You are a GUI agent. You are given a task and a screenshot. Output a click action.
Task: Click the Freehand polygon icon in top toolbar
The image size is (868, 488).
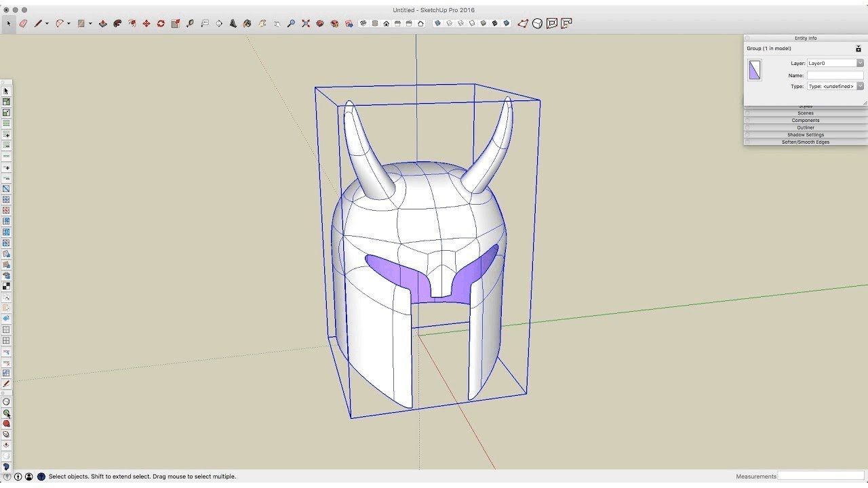tap(523, 23)
